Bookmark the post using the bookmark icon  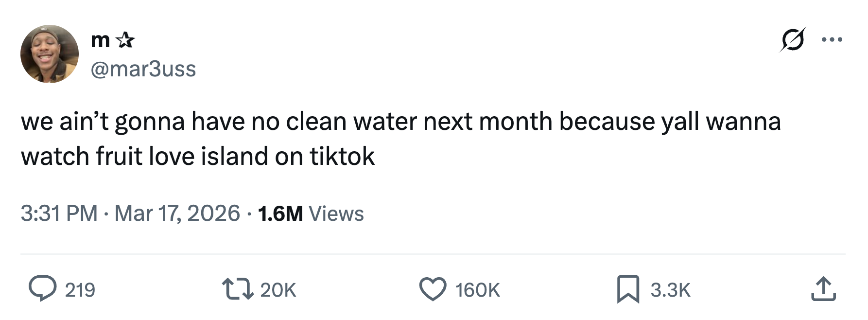(x=628, y=289)
